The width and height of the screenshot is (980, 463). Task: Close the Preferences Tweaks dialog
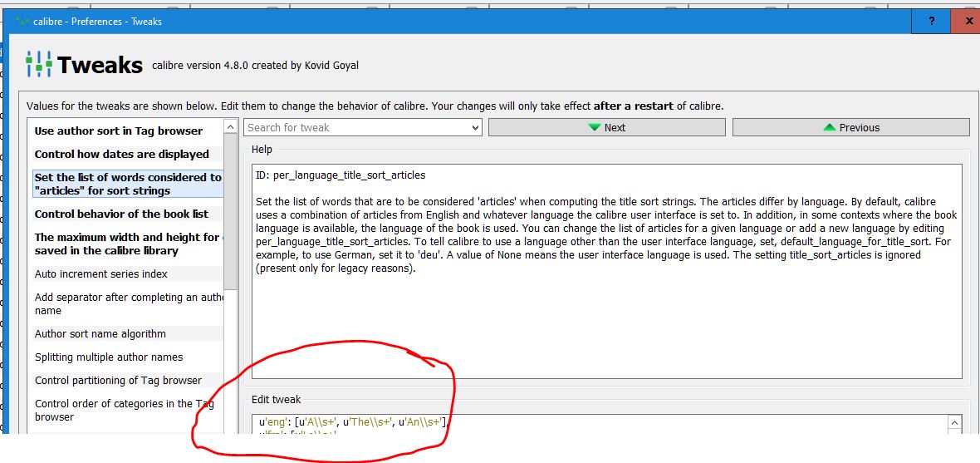(968, 22)
